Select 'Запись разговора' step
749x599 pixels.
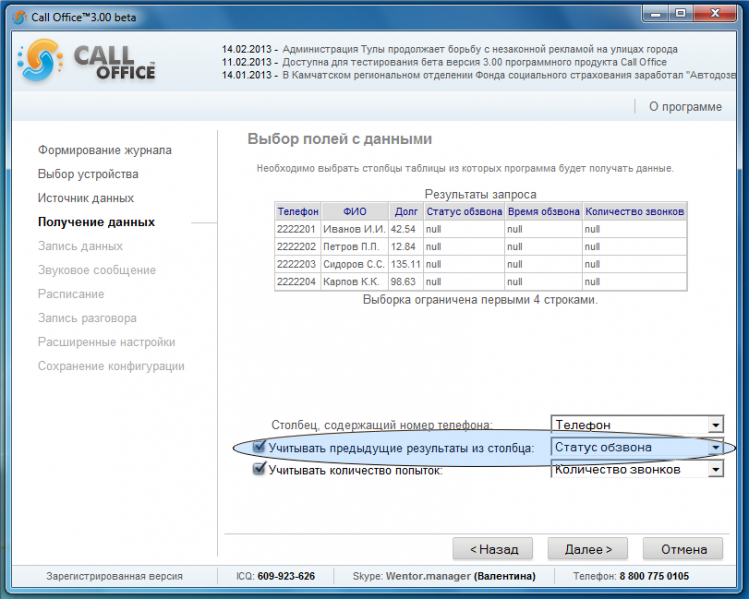click(x=87, y=318)
